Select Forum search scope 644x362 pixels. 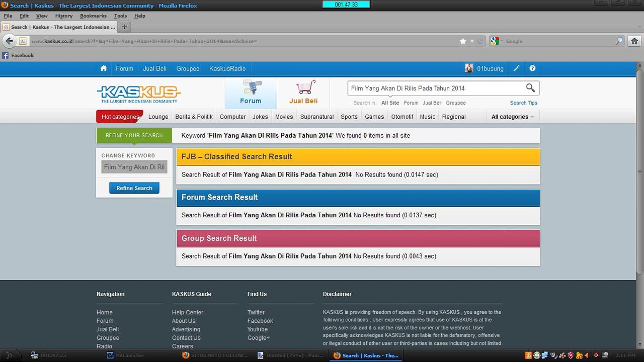(411, 103)
